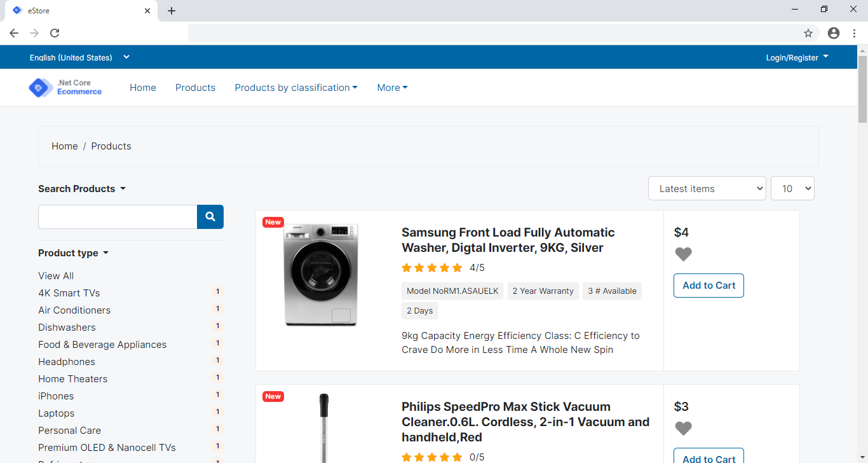
Task: Go back to the previous page
Action: 14,33
